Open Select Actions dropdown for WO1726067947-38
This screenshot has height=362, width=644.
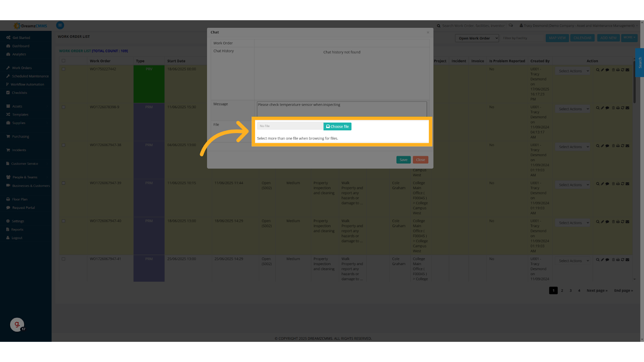(x=573, y=147)
